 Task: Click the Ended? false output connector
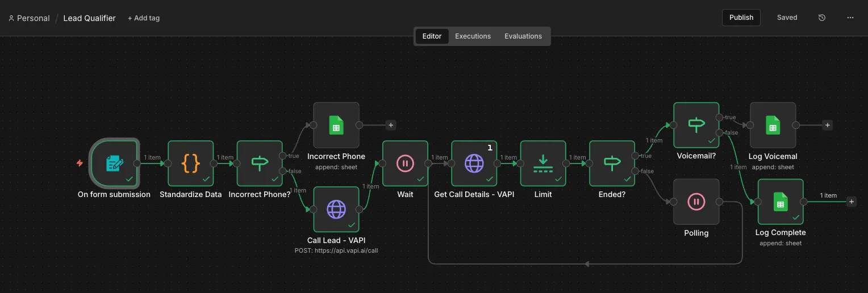[x=635, y=171]
